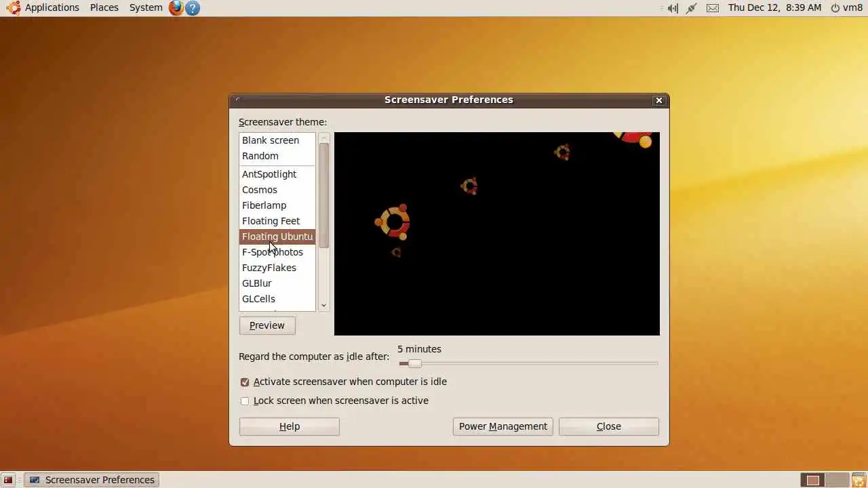Disable Activate screensaver when computer is idle

click(245, 382)
